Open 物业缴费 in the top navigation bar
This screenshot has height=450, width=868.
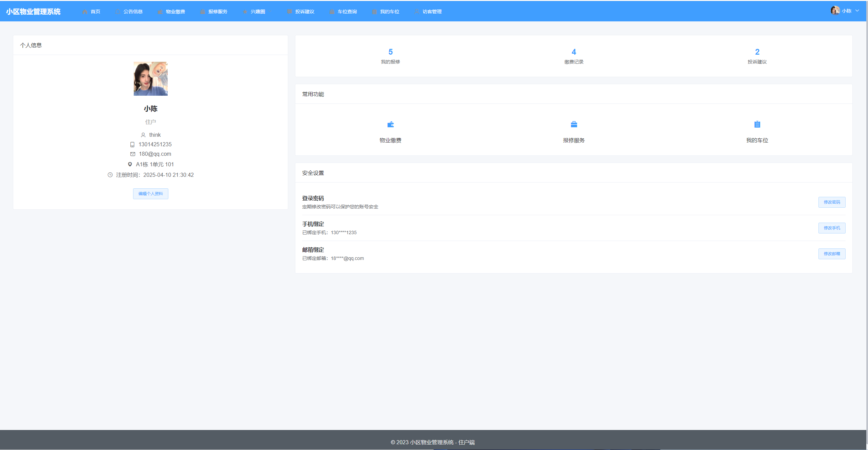pyautogui.click(x=175, y=12)
